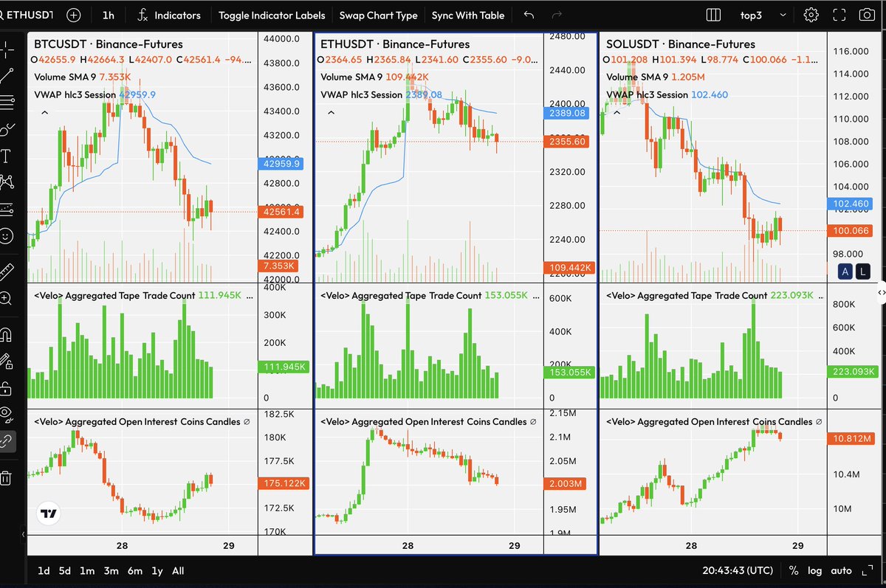Click the trash remove drawings icon
Screen dimensions: 886x588
tap(7, 477)
